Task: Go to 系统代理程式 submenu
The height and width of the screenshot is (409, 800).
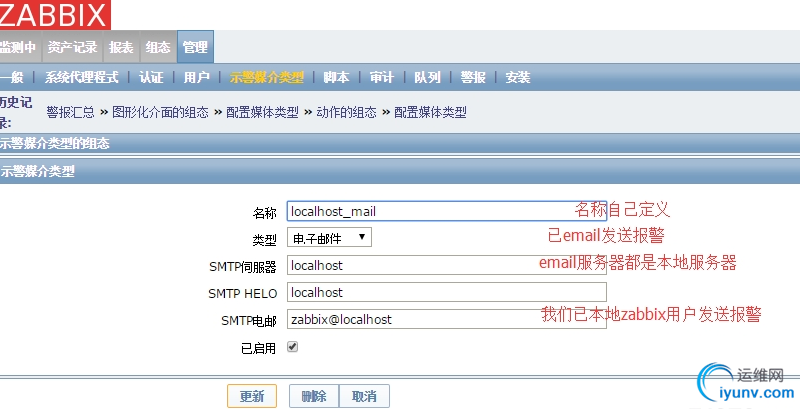Action: coord(82,78)
